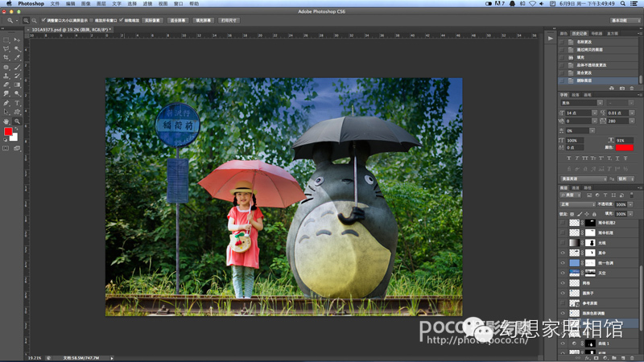Toggle Quick Mask mode icon
644x362 pixels.
pyautogui.click(x=6, y=148)
